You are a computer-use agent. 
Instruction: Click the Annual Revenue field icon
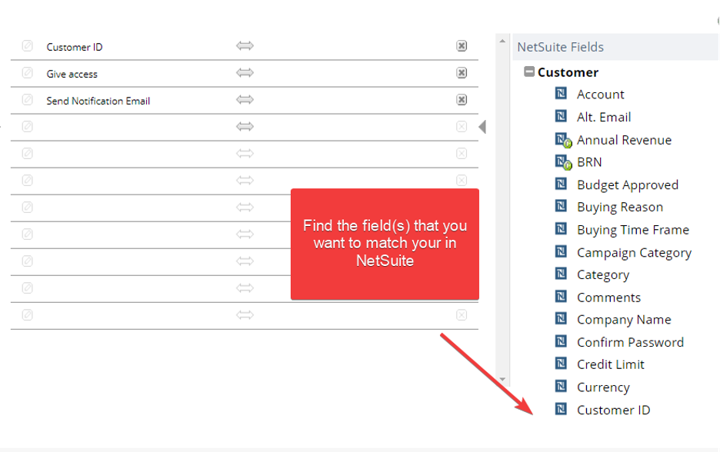pos(562,140)
